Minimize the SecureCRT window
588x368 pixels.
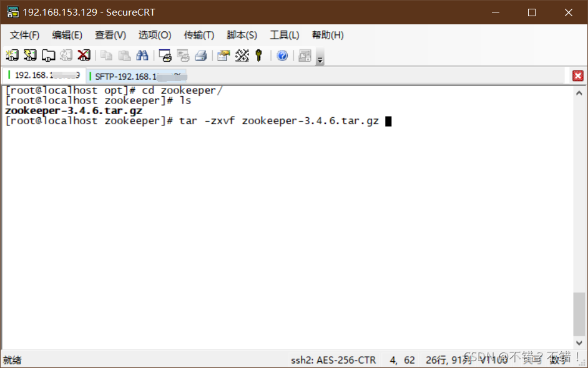496,12
